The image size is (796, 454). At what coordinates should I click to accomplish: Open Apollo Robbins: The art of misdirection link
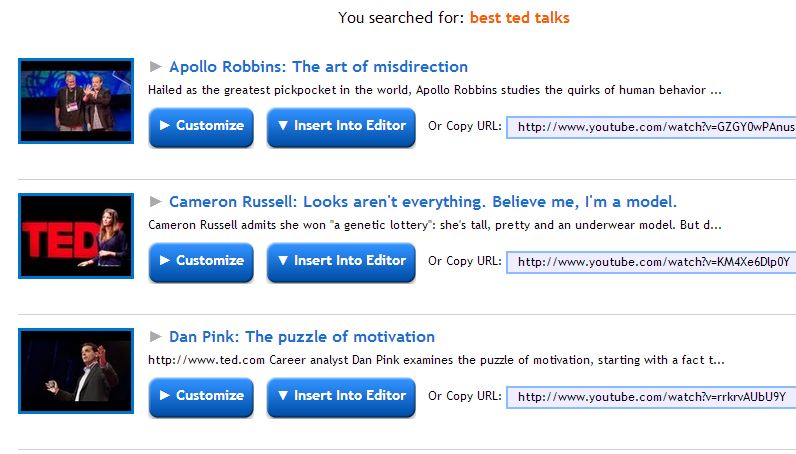[318, 67]
